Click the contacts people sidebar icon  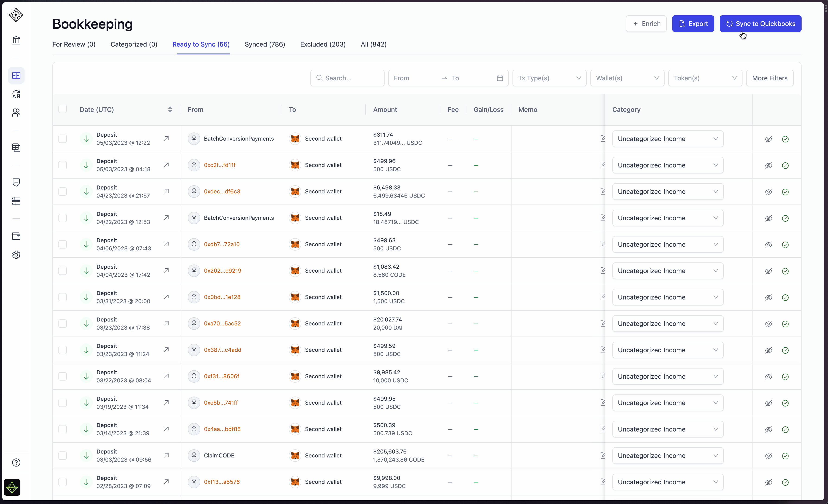tap(16, 113)
